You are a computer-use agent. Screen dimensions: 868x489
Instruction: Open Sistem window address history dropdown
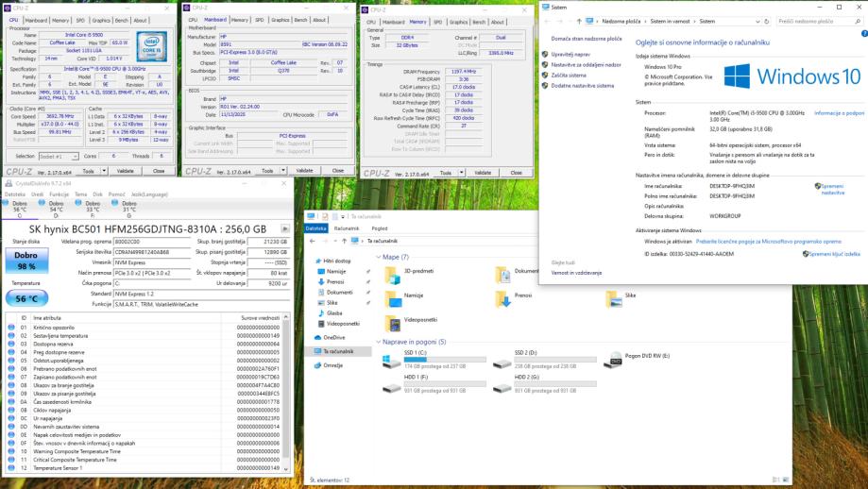(757, 22)
